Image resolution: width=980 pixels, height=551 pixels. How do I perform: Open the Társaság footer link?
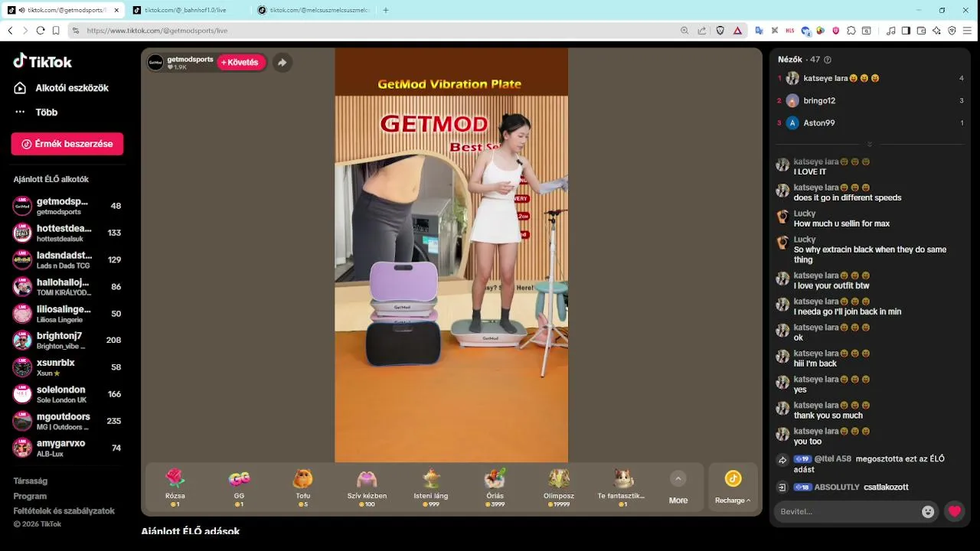31,481
